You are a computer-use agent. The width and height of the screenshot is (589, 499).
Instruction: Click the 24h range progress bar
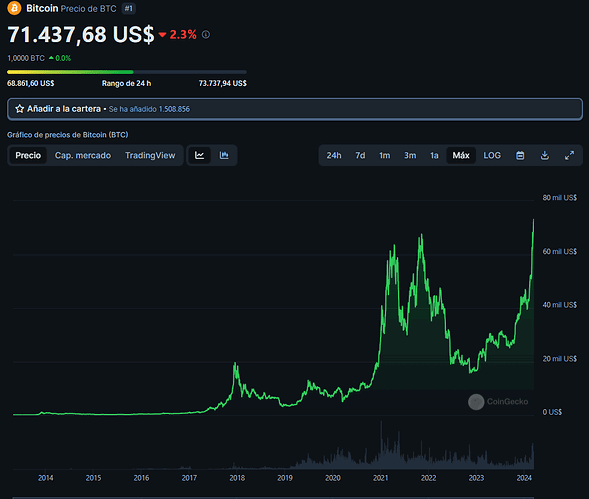pyautogui.click(x=127, y=72)
